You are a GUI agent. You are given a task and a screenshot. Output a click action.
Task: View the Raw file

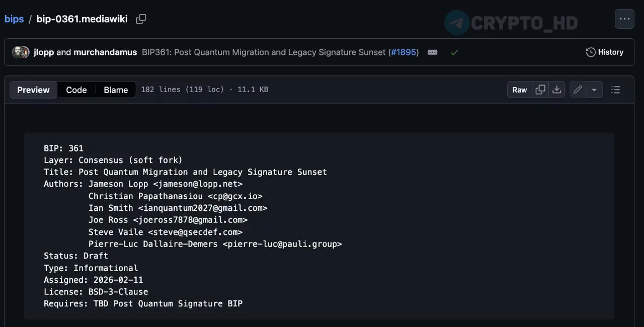coord(519,90)
